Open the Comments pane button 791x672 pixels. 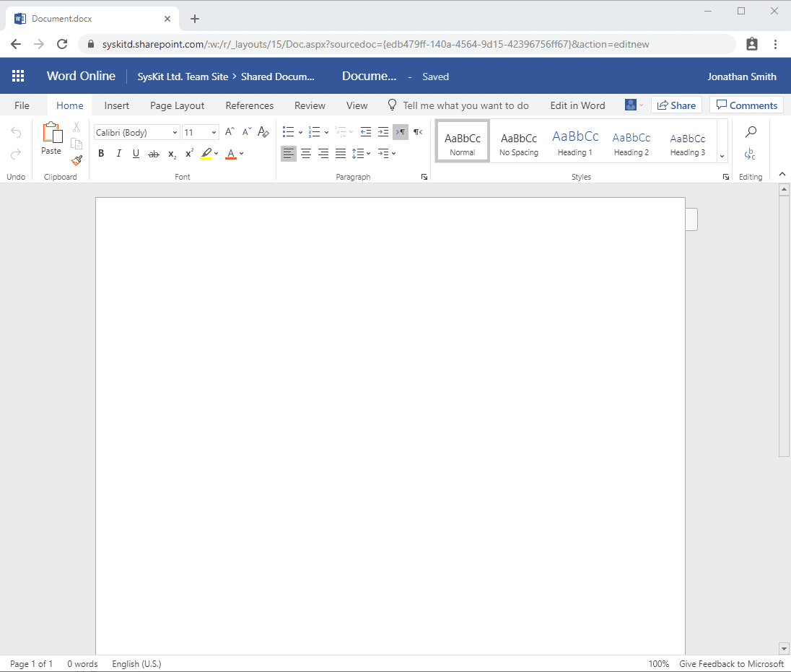point(746,105)
